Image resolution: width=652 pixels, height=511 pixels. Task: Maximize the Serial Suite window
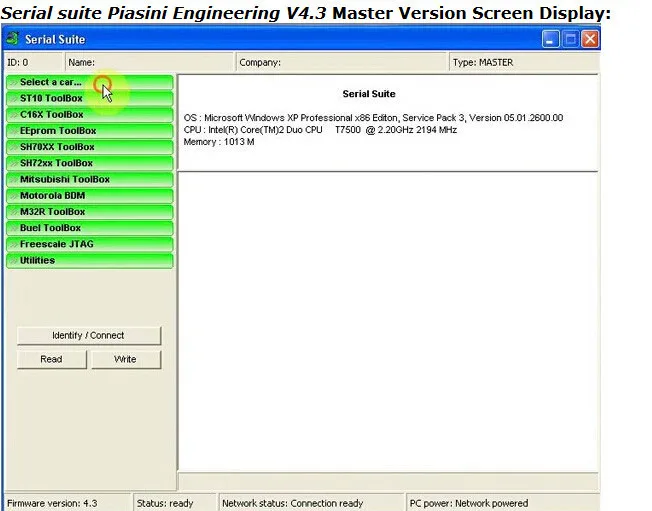570,39
